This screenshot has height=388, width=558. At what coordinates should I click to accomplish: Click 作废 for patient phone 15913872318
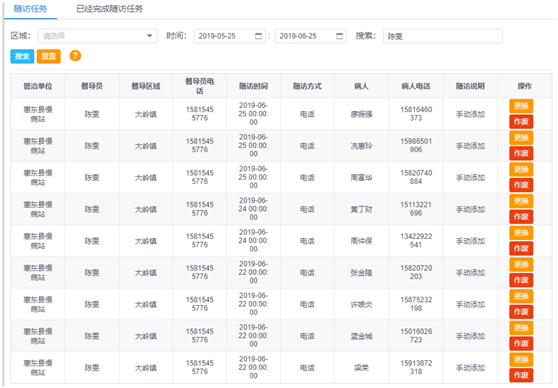click(x=521, y=375)
